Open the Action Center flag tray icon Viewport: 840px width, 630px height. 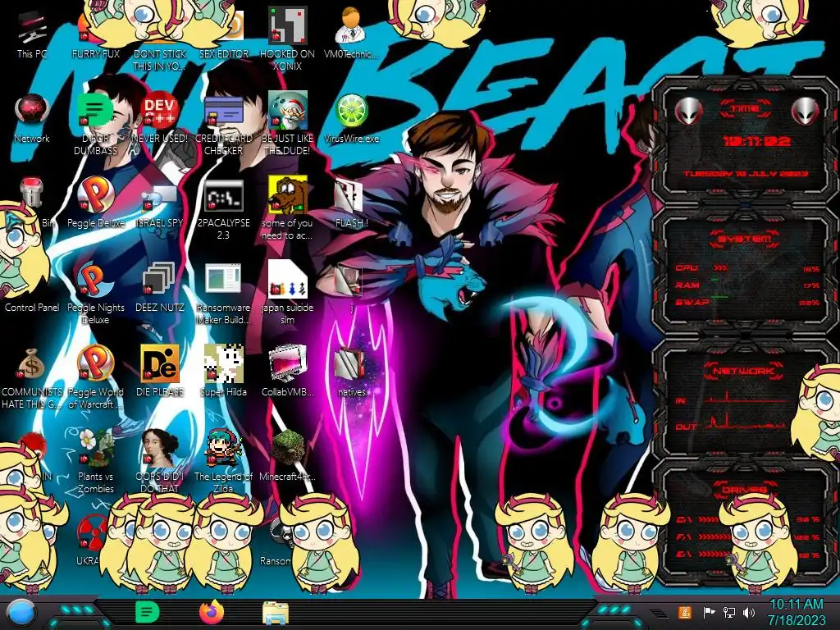pyautogui.click(x=709, y=612)
